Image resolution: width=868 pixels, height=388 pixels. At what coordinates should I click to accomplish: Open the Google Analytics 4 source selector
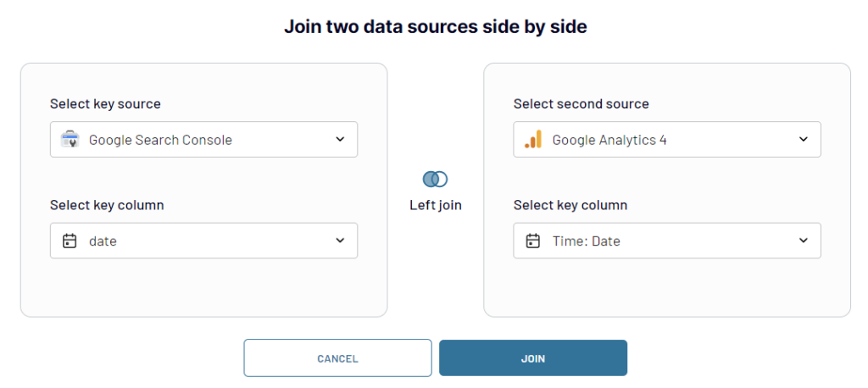click(x=667, y=140)
